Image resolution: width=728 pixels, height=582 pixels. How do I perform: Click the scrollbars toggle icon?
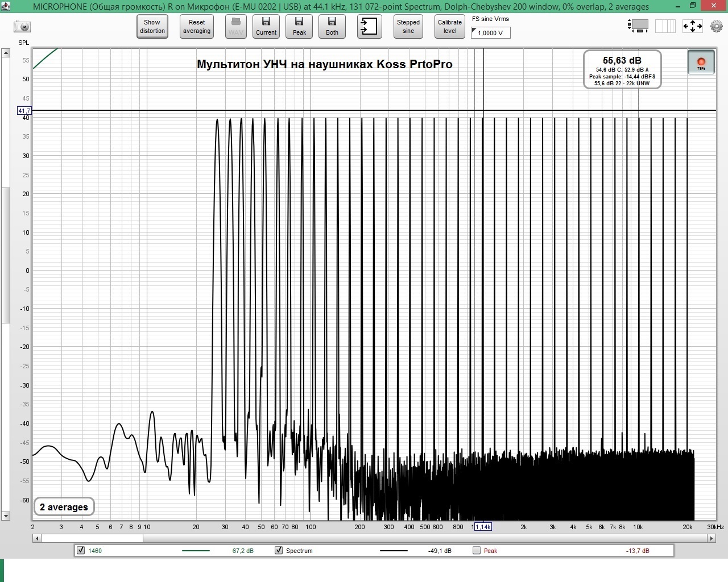coord(638,26)
